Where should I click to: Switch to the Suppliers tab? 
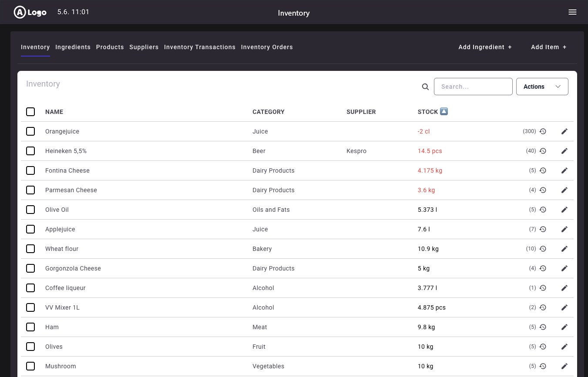coord(144,47)
